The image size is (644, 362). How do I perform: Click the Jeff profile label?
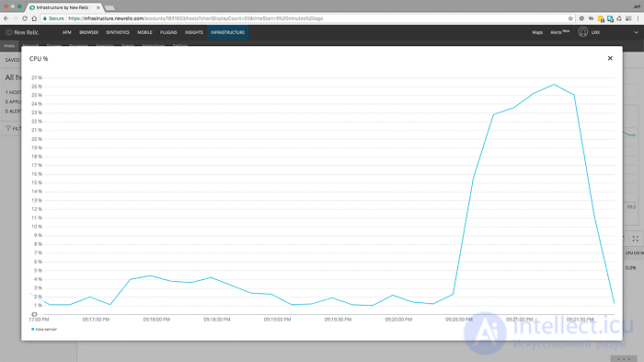637,7
